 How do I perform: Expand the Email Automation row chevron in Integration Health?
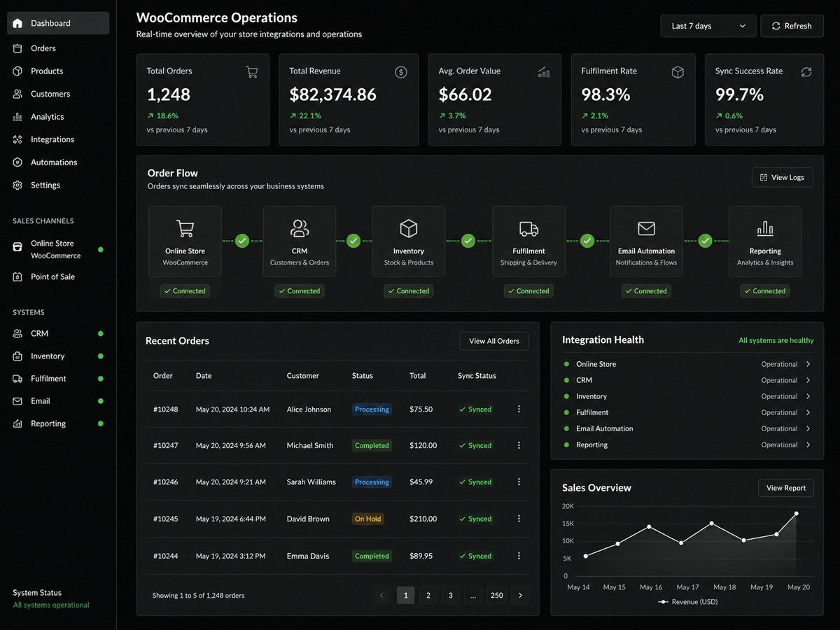tap(808, 428)
